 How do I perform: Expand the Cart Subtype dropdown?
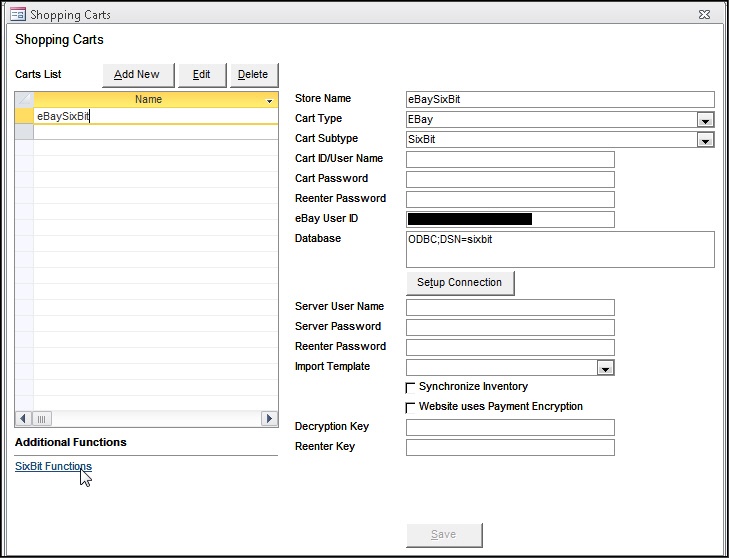[x=705, y=140]
